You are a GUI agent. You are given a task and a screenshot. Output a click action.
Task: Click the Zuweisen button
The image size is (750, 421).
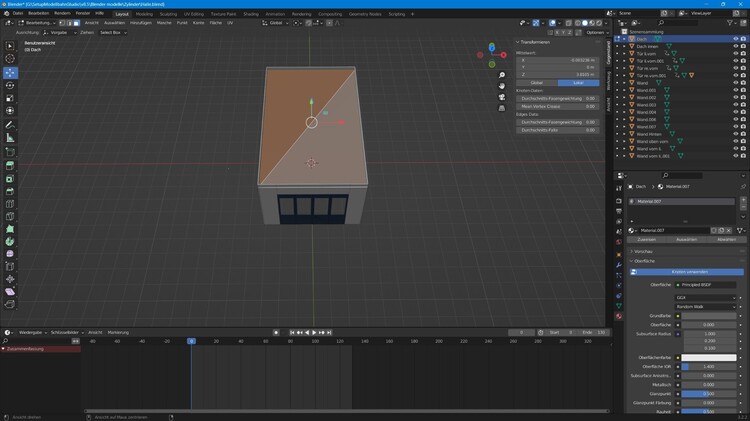click(647, 239)
